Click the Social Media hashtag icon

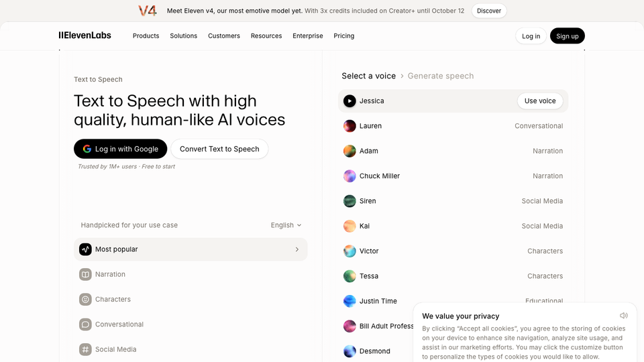85,350
